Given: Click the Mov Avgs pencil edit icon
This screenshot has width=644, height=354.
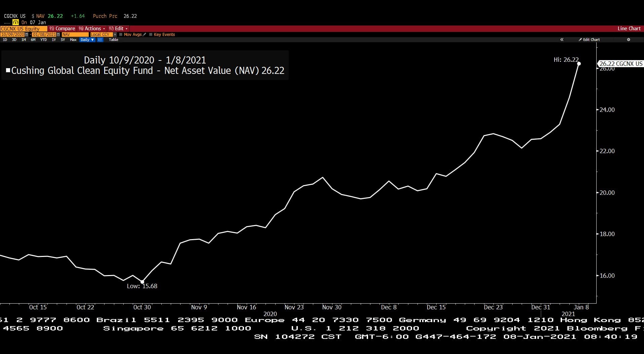Looking at the screenshot, I should point(144,35).
